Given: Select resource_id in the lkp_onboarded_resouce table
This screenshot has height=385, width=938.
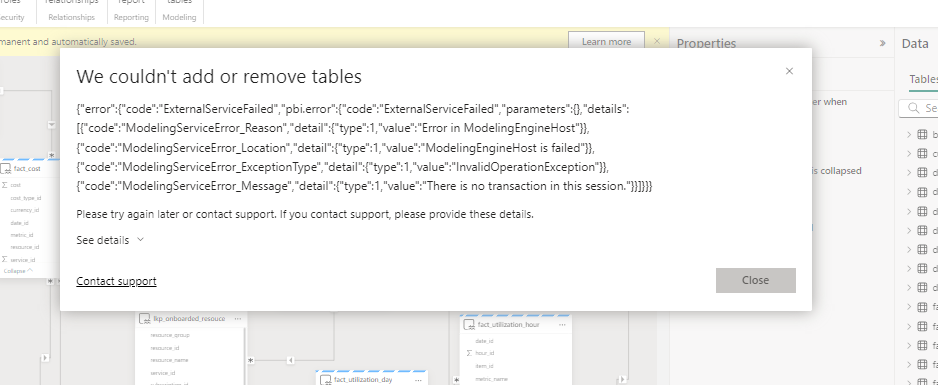Looking at the screenshot, I should pyautogui.click(x=165, y=348).
